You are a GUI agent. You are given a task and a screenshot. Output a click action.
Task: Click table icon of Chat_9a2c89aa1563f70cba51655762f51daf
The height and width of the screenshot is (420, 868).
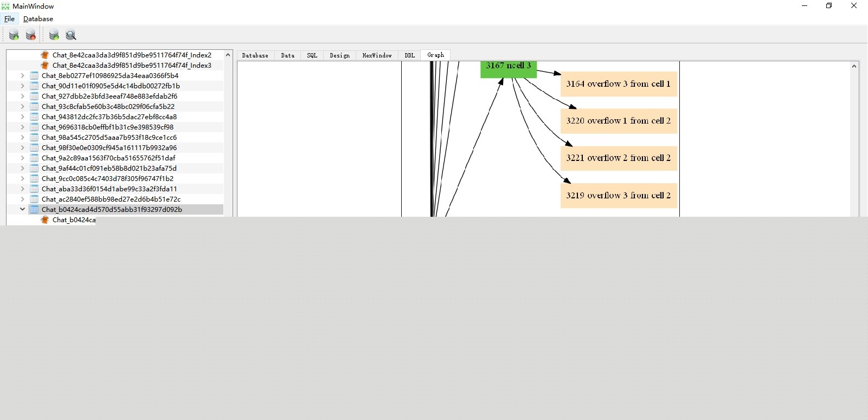point(34,158)
